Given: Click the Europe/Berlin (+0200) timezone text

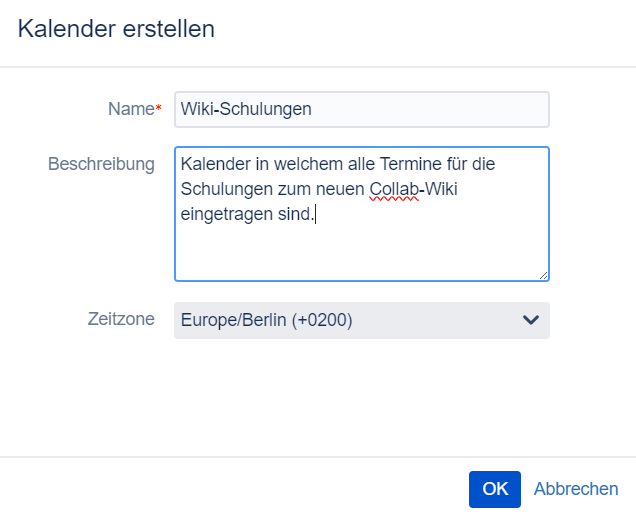Looking at the screenshot, I should 266,320.
